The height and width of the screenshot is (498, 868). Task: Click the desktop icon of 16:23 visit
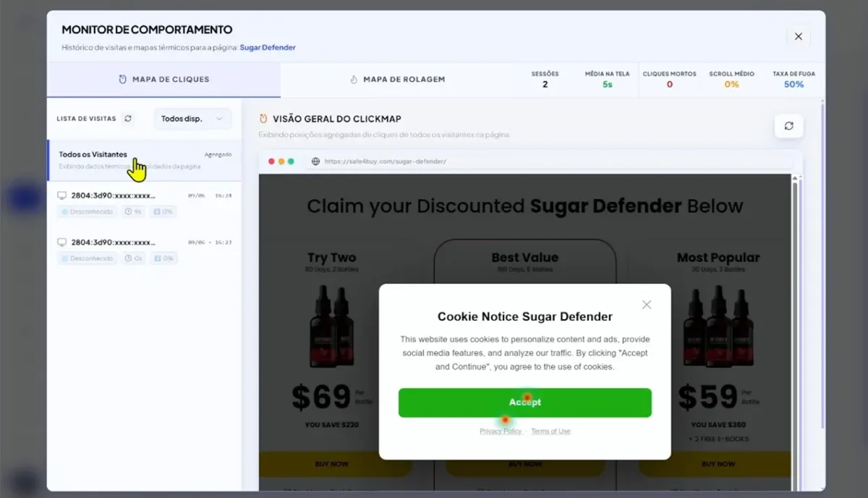62,242
